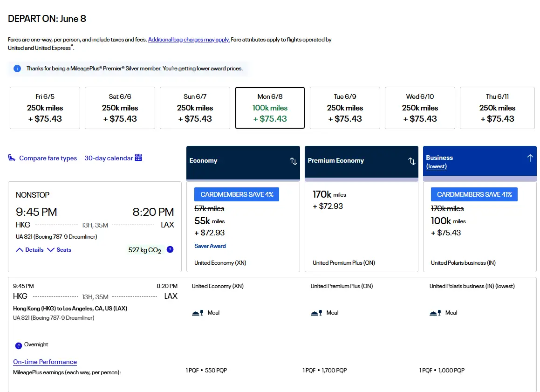Viewport: 540px width, 392px height.
Task: Select the Fri 6/5 date tab
Action: pos(45,108)
